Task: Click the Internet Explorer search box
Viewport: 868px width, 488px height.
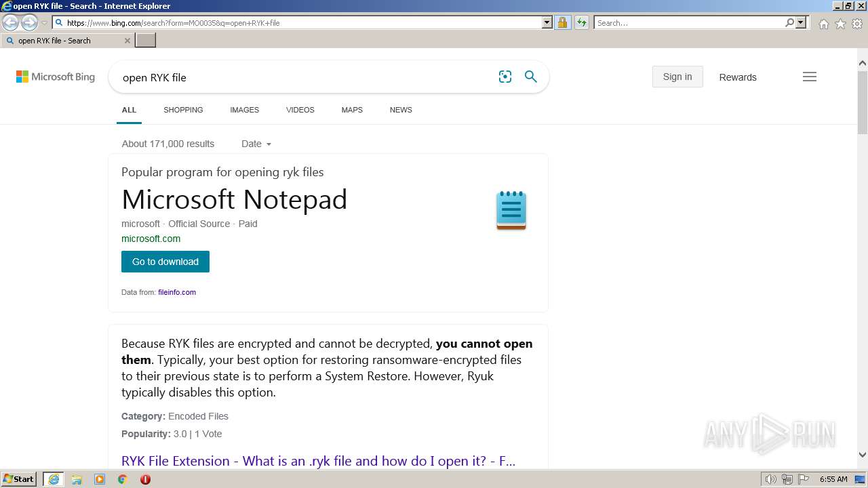Action: point(689,23)
